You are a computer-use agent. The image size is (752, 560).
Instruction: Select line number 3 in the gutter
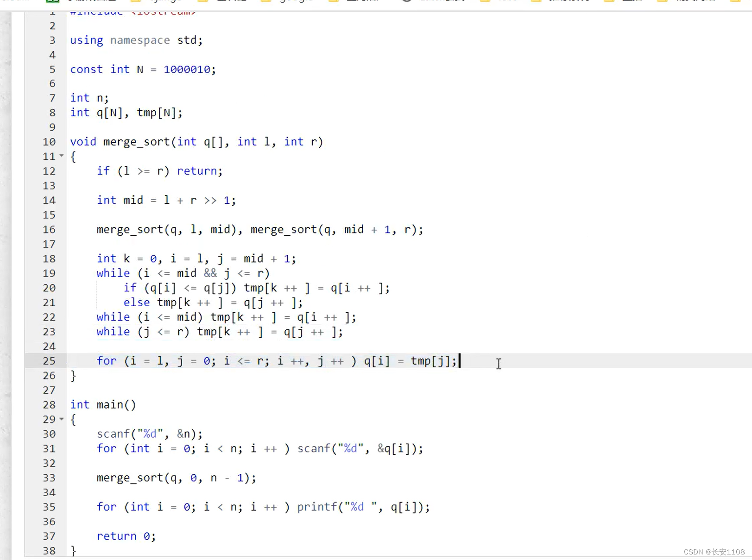(x=52, y=40)
